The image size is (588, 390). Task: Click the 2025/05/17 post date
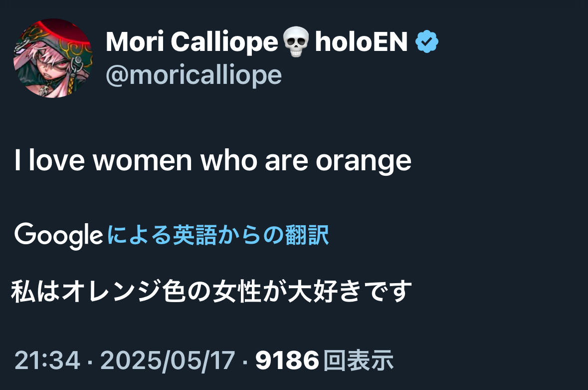tap(168, 361)
